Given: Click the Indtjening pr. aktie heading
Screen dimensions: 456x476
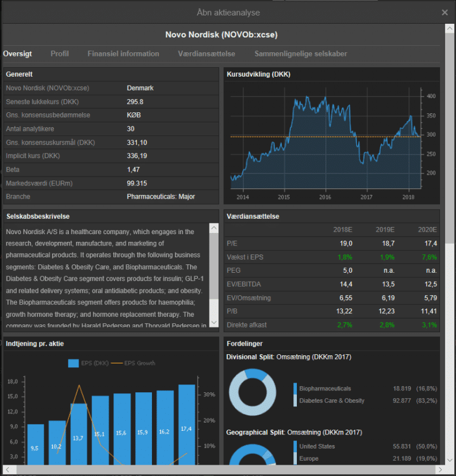Looking at the screenshot, I should pos(35,343).
